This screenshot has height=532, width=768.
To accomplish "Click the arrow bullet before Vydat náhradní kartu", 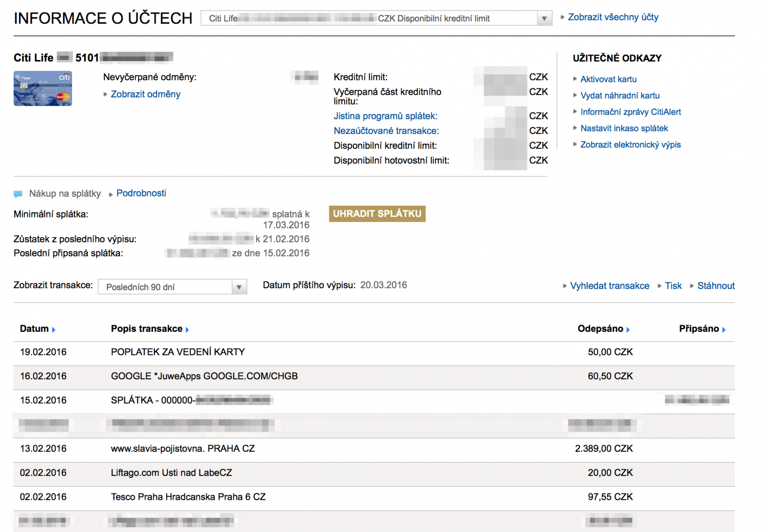I will 575,95.
